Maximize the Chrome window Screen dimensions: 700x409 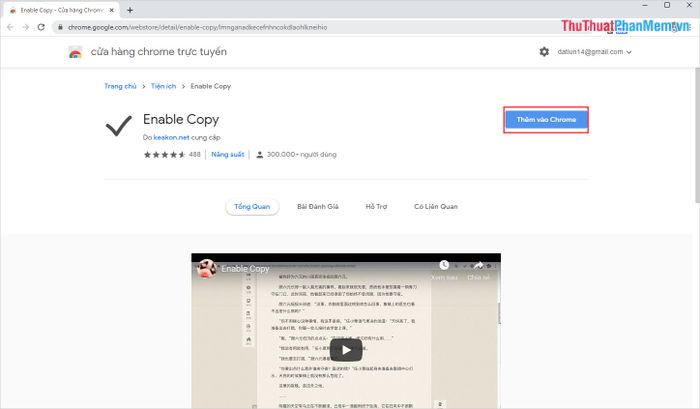(667, 5)
